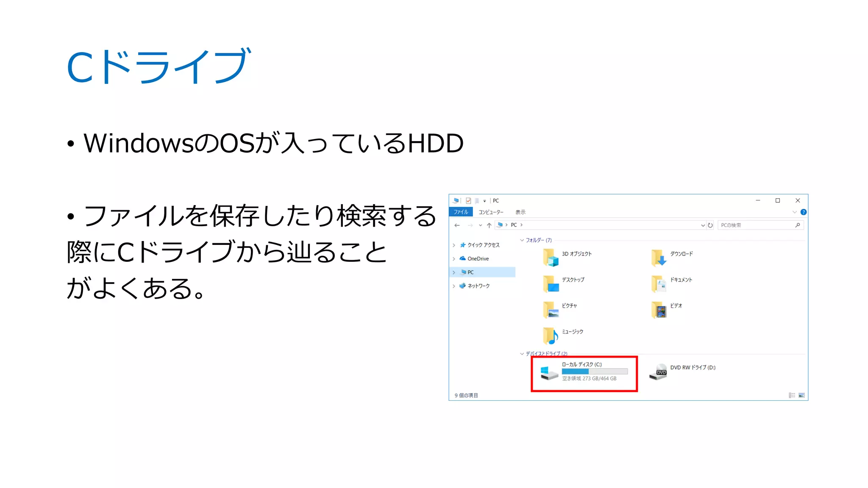Open the recent locations dropdown arrow
This screenshot has width=868, height=488.
point(480,225)
